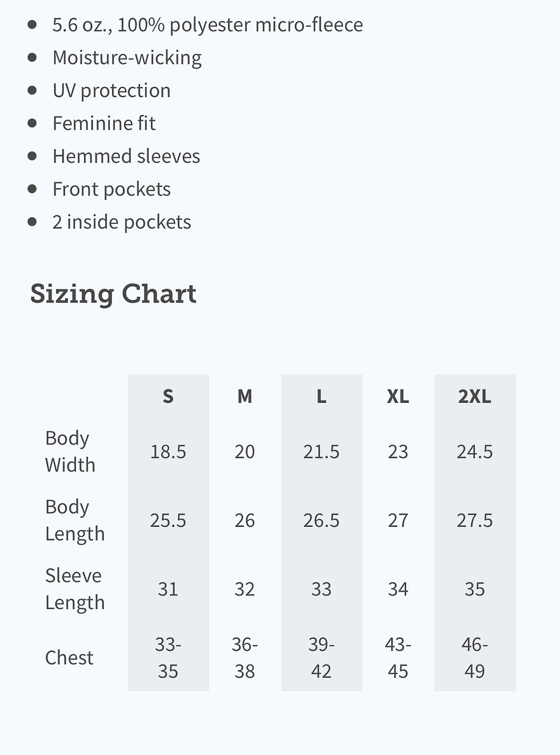
Task: Click the 36-38 chest measurement cell
Action: click(245, 657)
